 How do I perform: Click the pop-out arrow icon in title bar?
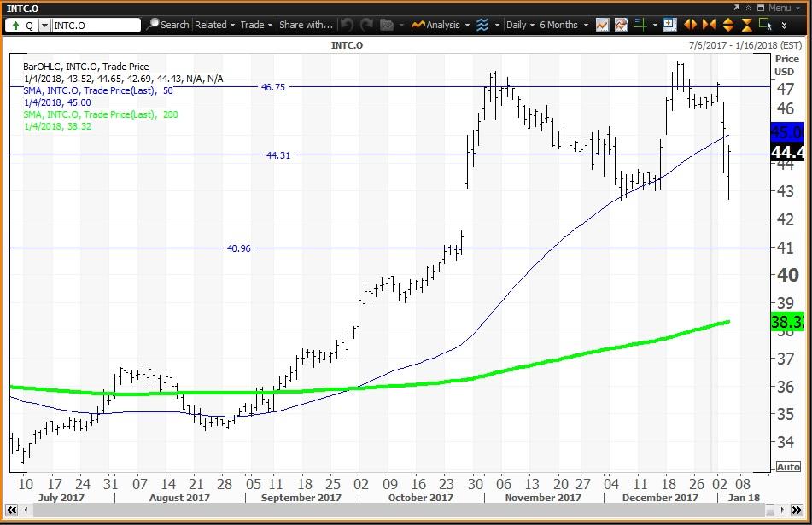coord(736,8)
